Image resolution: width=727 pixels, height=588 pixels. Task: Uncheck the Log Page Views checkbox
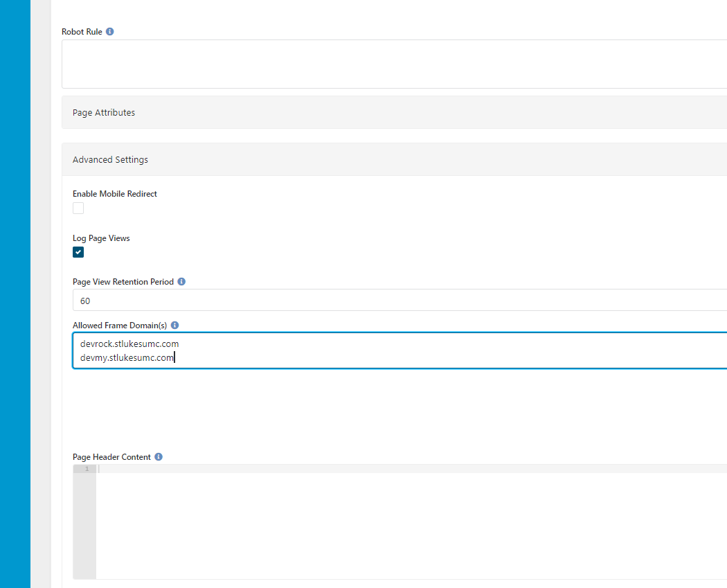click(78, 252)
